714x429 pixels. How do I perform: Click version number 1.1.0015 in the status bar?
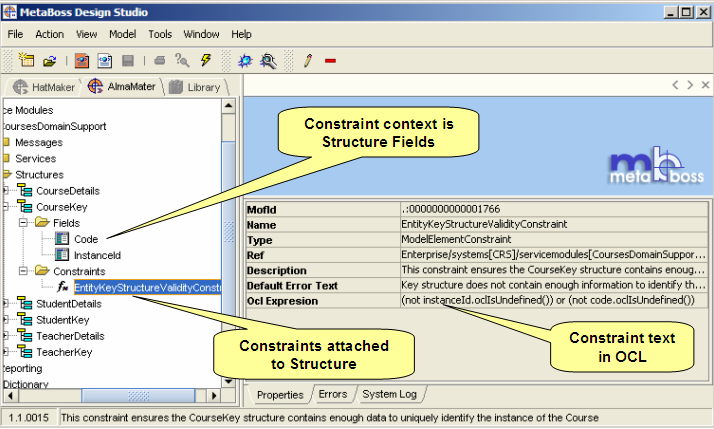pos(28,417)
